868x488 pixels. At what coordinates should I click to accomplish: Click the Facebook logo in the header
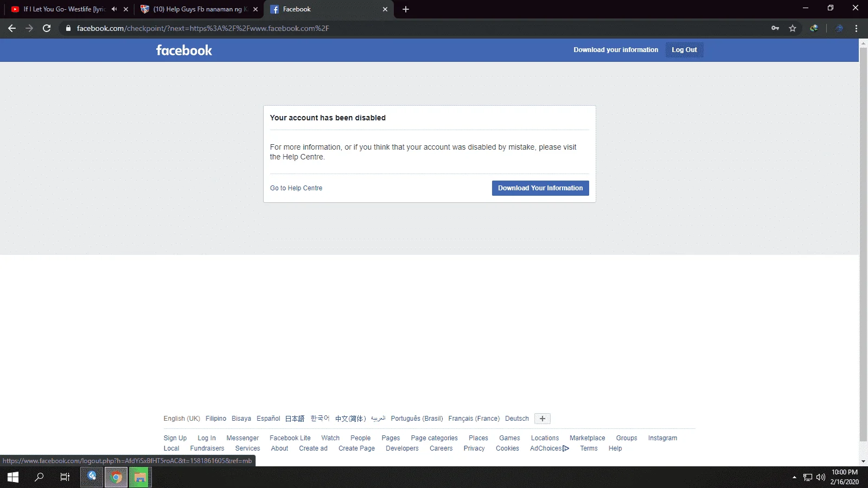click(x=184, y=50)
